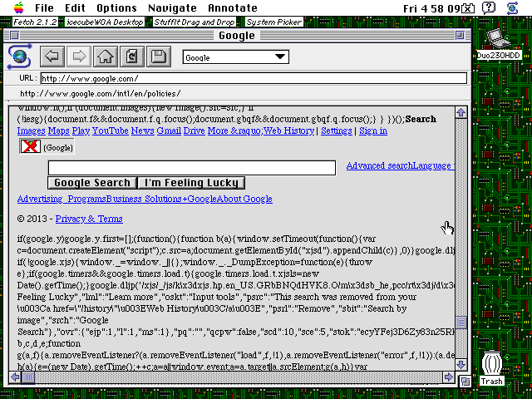Open the Navigate menu
The width and height of the screenshot is (532, 399).
(172, 7)
